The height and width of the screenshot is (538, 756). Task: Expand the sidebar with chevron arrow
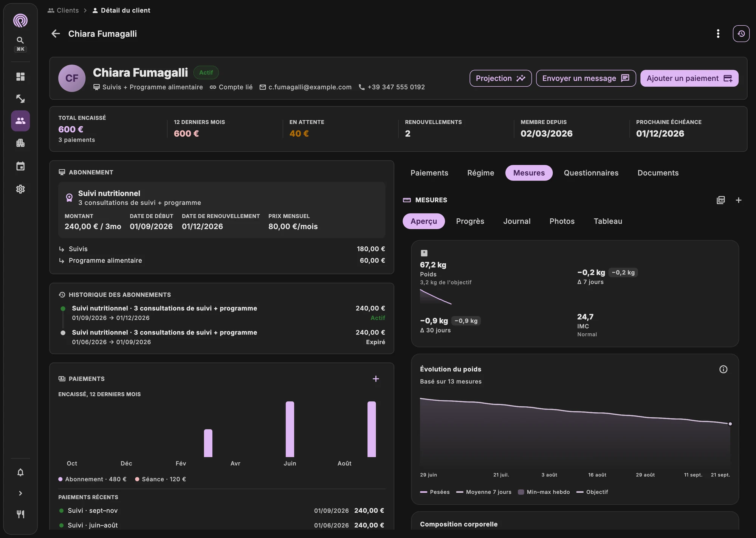(x=20, y=493)
